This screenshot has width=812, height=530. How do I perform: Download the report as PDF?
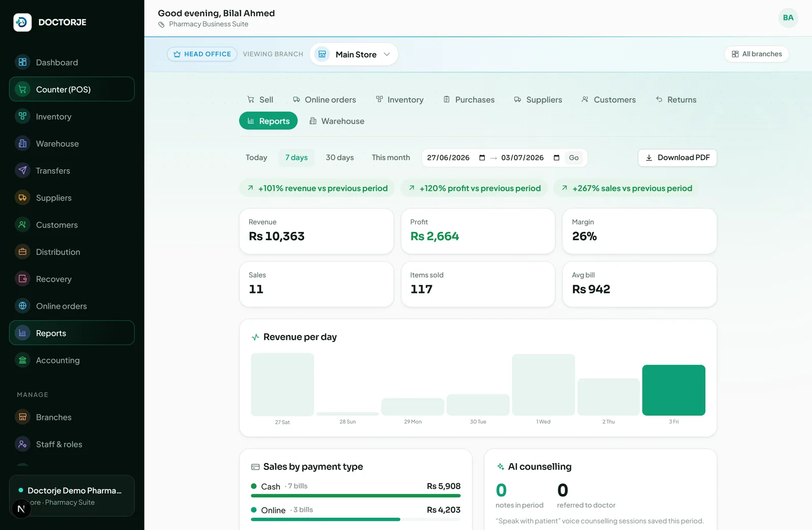click(678, 157)
